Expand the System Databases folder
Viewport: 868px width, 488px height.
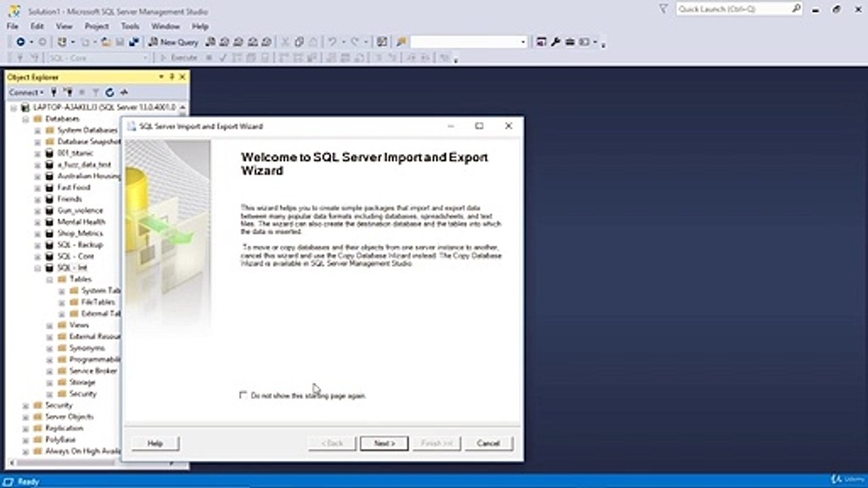(38, 130)
